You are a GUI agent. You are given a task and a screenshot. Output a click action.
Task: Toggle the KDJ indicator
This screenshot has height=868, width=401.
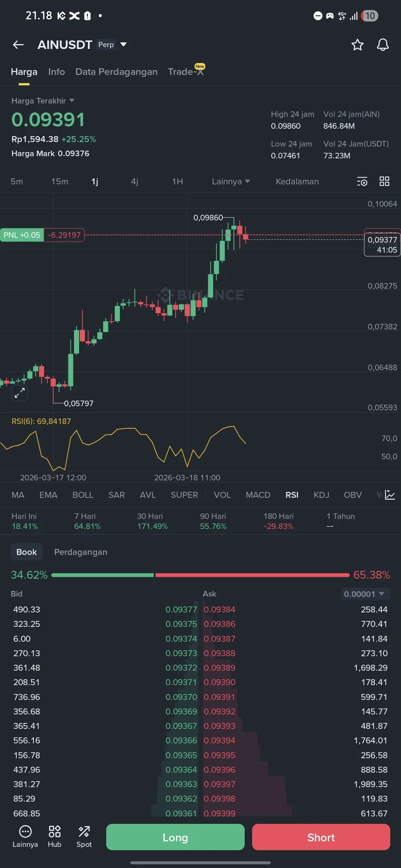pos(322,495)
